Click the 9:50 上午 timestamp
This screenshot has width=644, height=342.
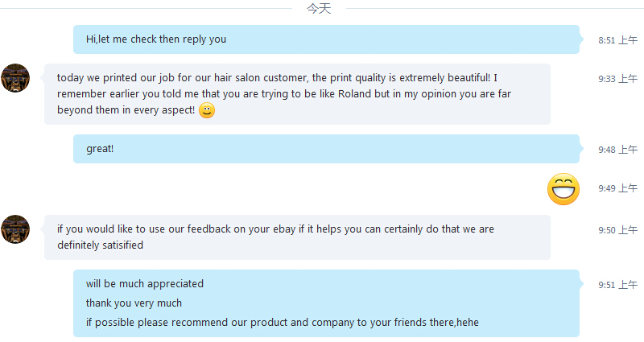coord(617,230)
